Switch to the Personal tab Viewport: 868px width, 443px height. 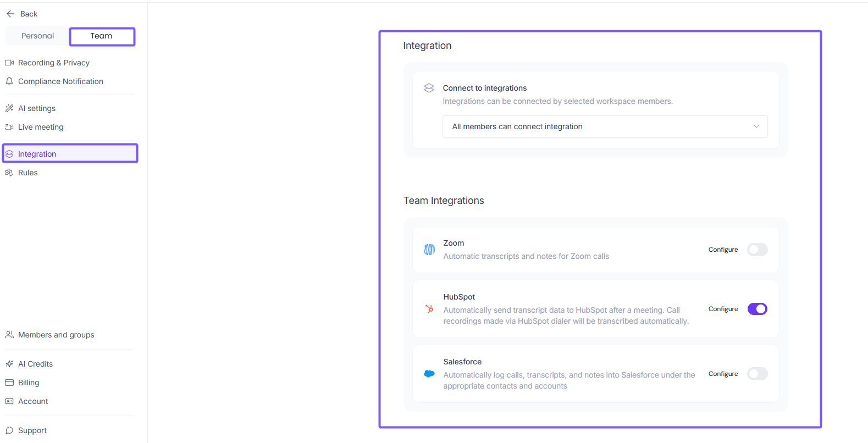pos(37,36)
